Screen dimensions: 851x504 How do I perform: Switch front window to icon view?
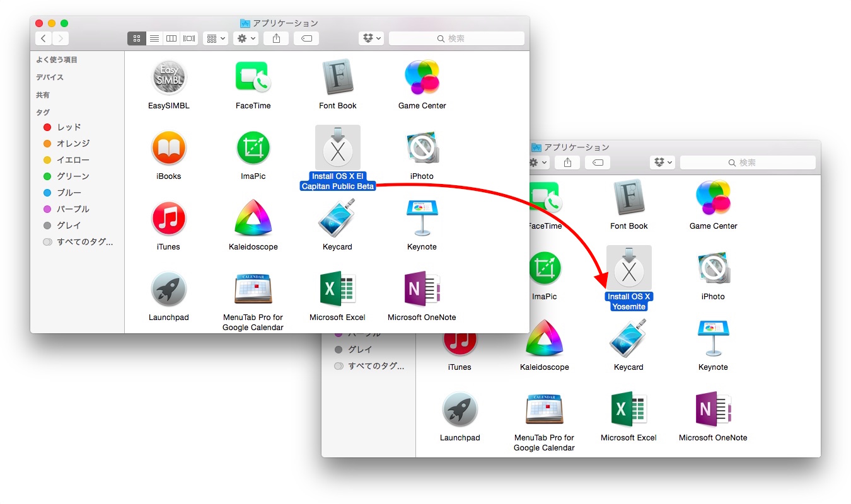137,38
